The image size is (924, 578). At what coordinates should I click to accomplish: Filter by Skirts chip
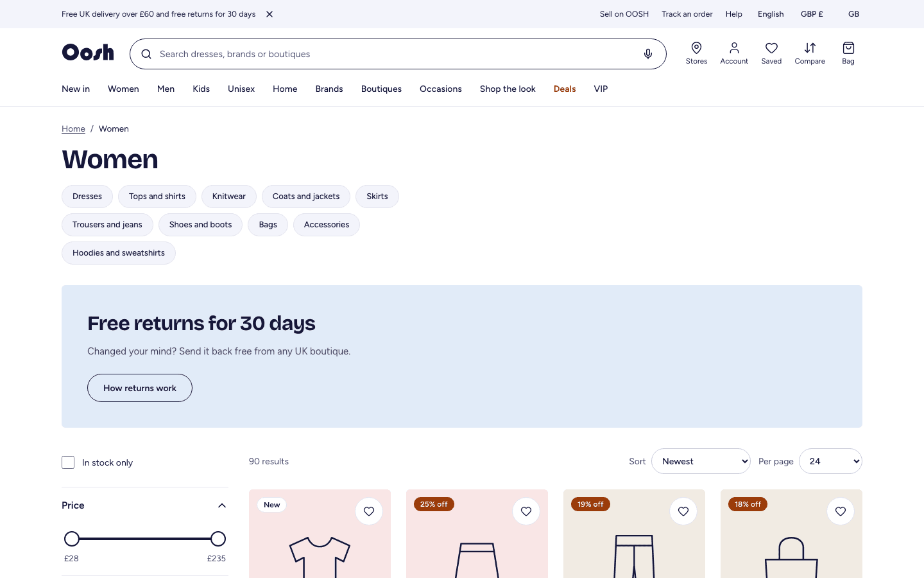click(377, 197)
